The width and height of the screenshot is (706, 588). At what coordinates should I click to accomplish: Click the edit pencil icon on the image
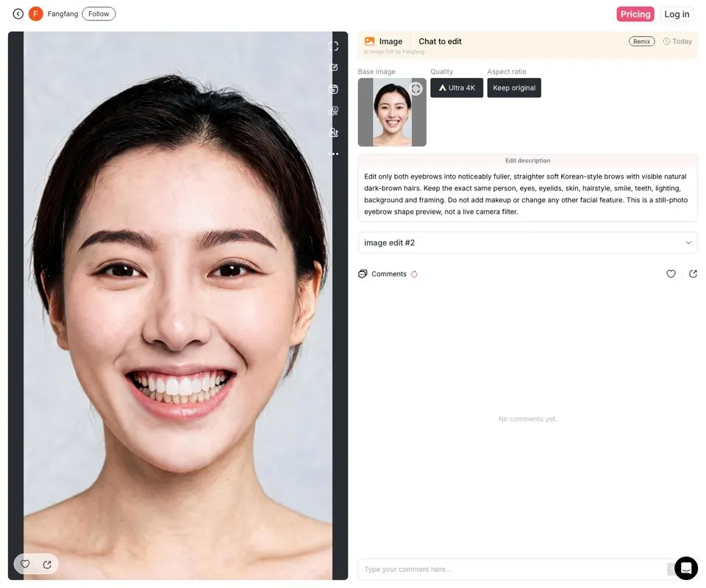(334, 68)
